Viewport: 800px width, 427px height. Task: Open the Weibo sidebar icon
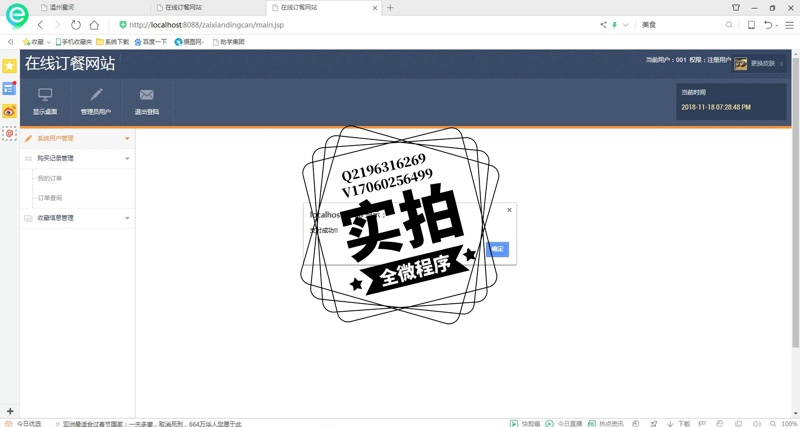(9, 111)
